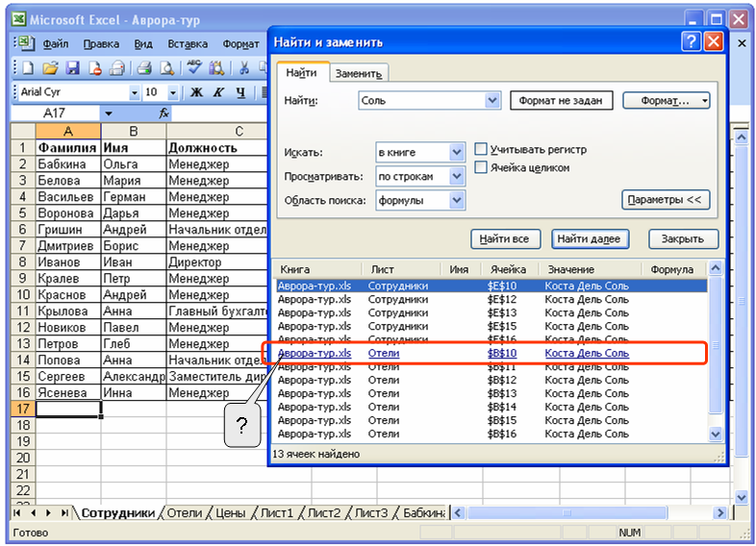Click the Excel workbook icon in menu bar
Screen dimensions: 756x546
coord(26,43)
